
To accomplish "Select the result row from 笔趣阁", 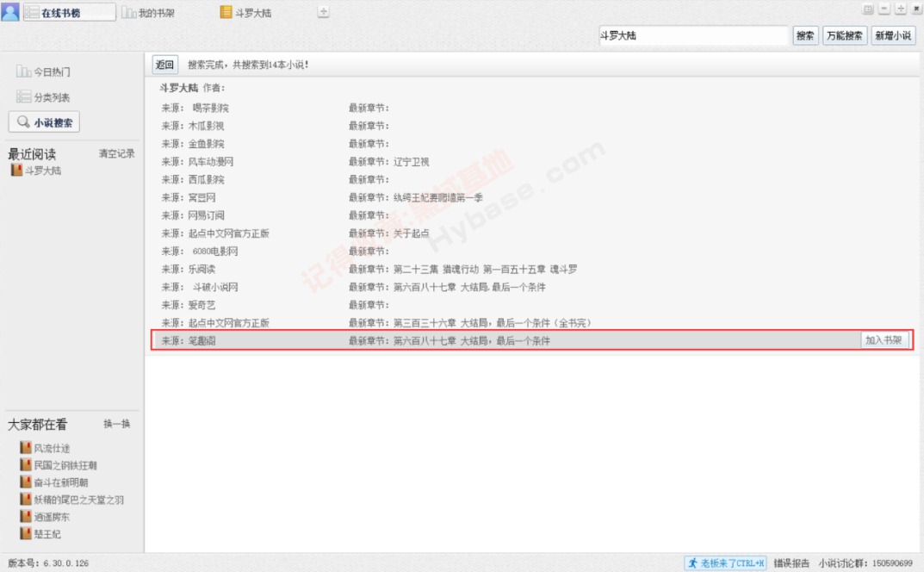I will (532, 340).
